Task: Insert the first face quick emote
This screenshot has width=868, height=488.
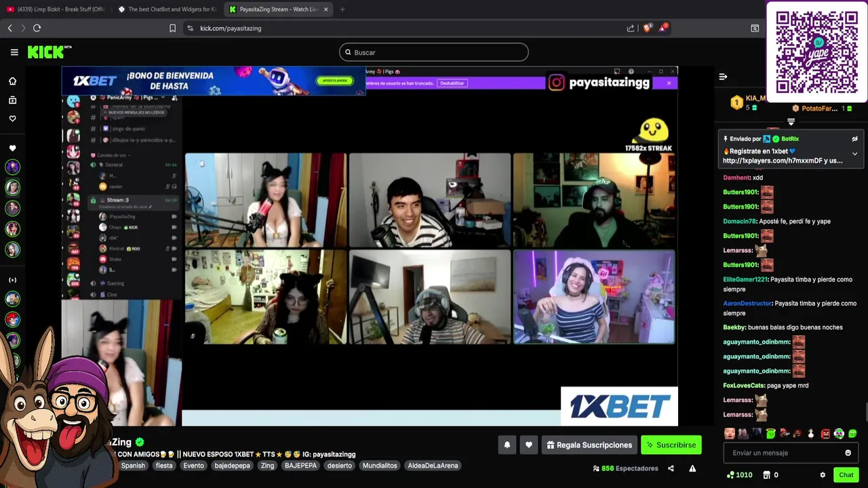Action: pos(729,434)
